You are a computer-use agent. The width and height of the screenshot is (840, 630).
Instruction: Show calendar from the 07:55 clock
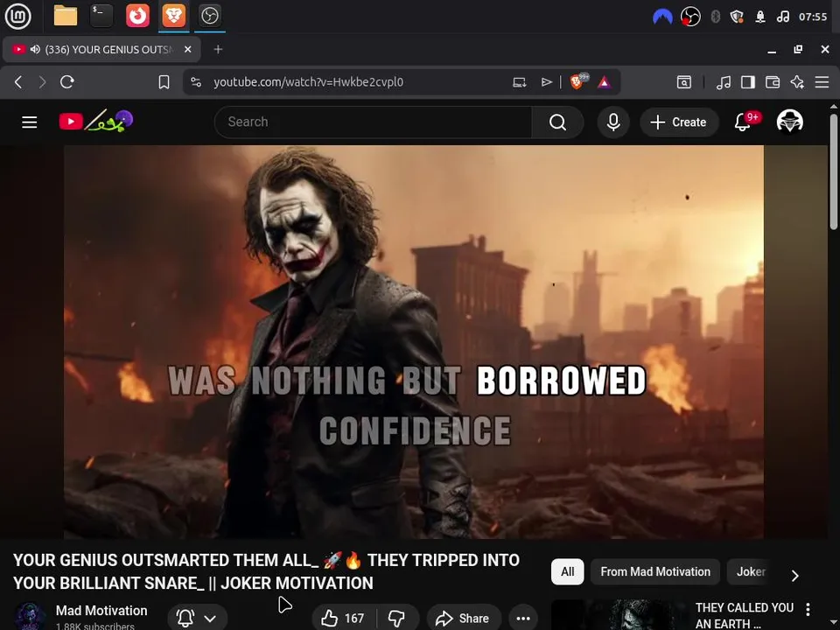tap(813, 17)
